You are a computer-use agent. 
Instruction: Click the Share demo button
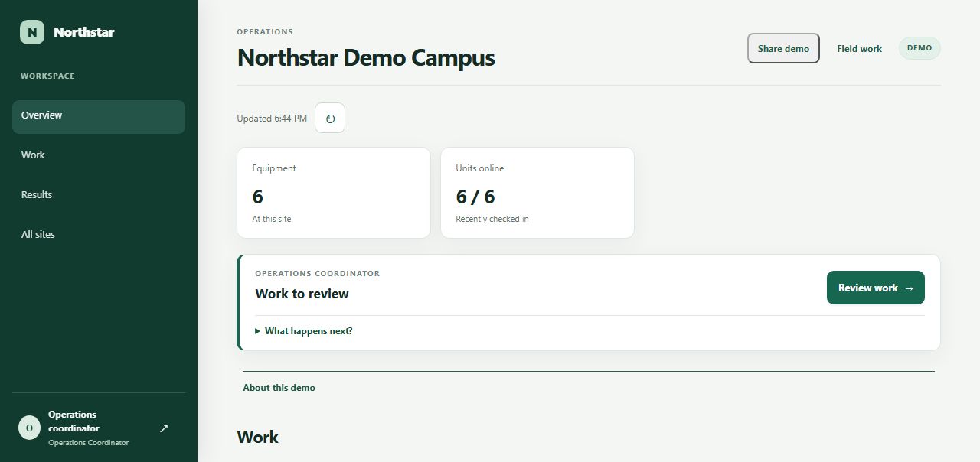[783, 48]
